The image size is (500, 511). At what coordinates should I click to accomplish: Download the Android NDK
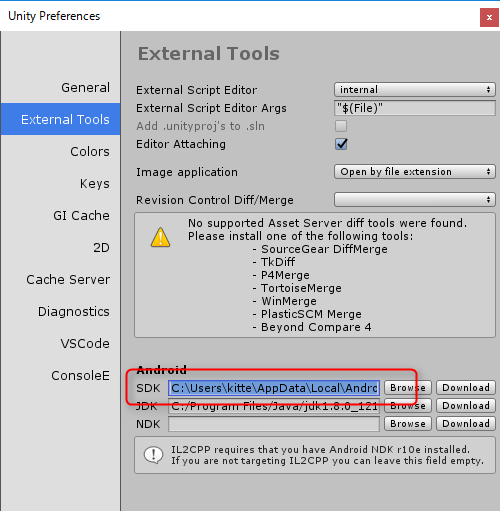[x=466, y=424]
